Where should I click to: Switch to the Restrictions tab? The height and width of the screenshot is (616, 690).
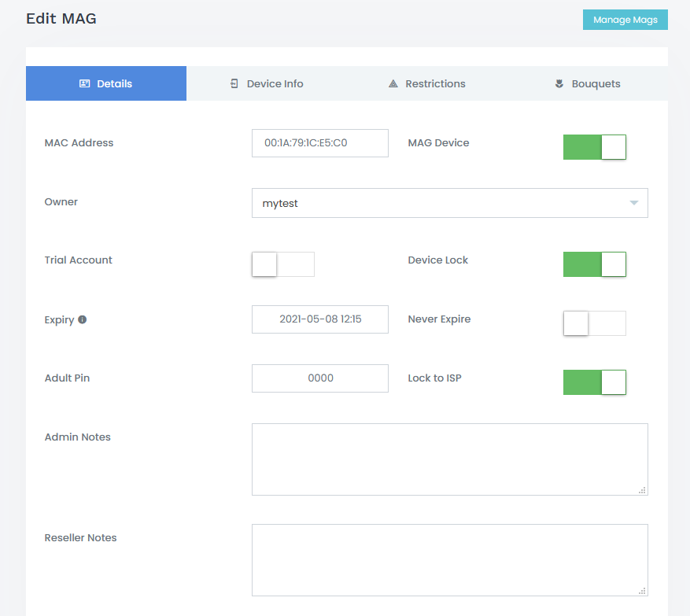[427, 84]
